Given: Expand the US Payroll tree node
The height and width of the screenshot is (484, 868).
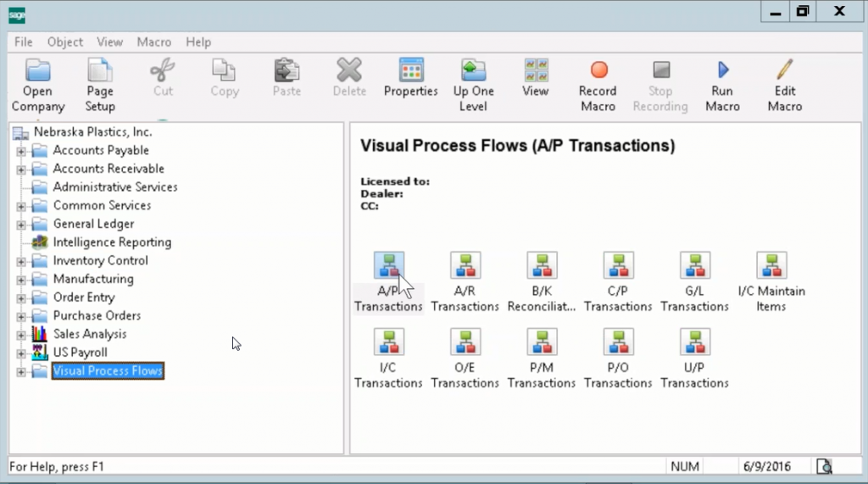Looking at the screenshot, I should 21,353.
